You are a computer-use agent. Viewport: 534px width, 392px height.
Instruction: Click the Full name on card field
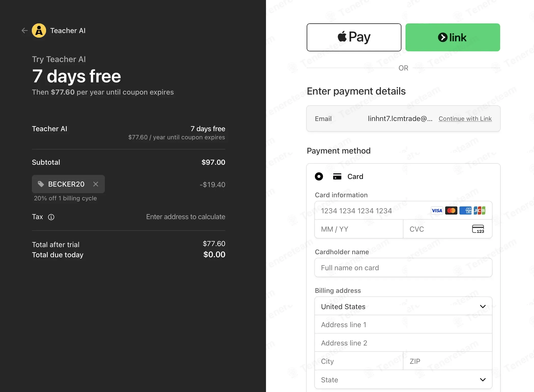(x=403, y=268)
